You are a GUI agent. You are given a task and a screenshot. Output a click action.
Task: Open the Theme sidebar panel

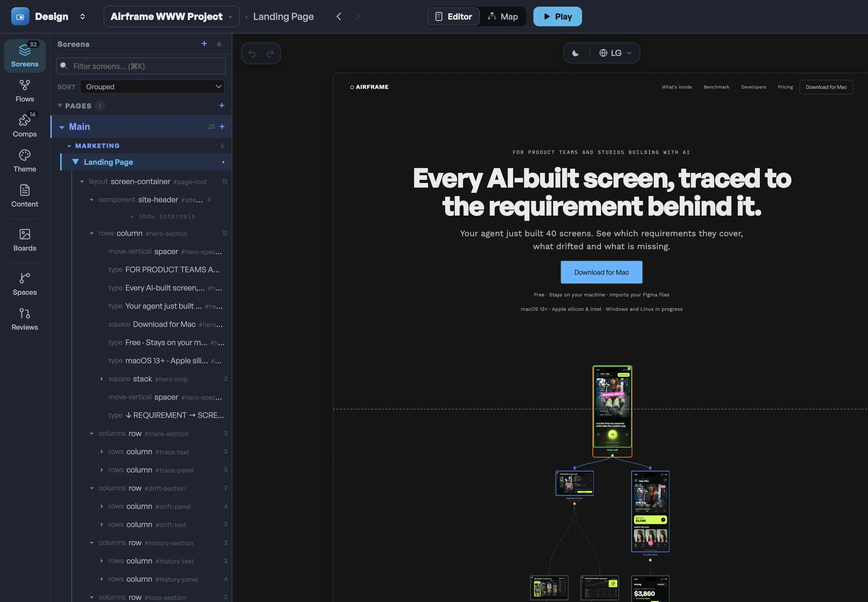(24, 161)
